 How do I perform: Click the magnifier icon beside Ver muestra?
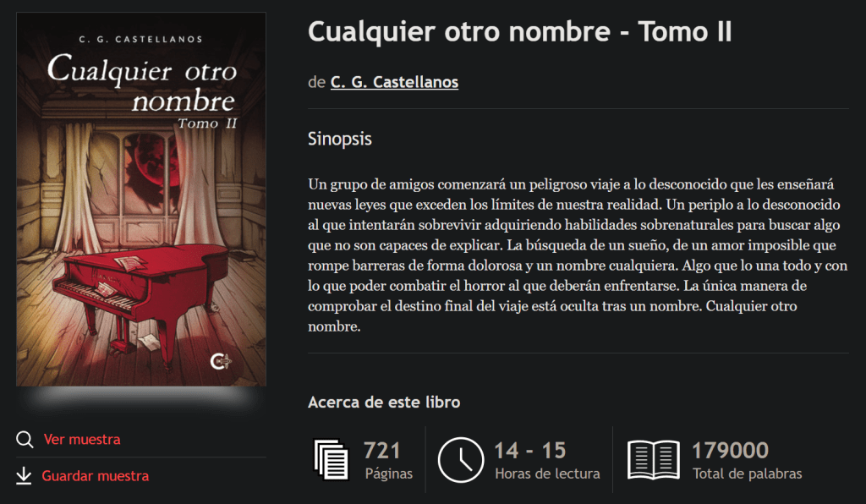(25, 440)
